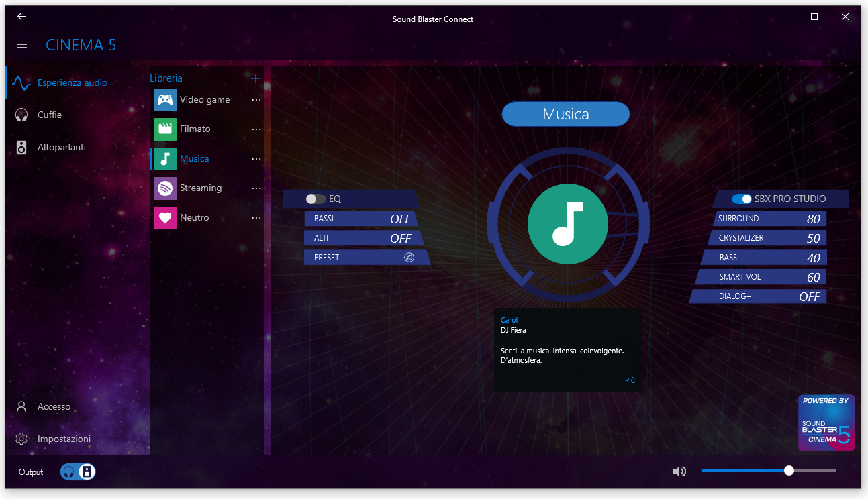Click the Cuffie headphones icon

(x=21, y=115)
